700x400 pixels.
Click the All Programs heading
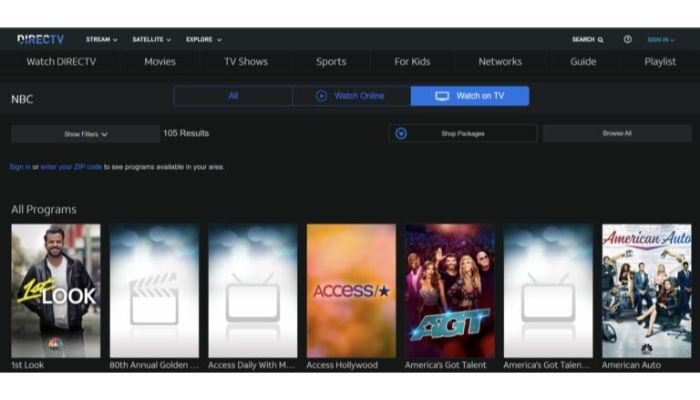(x=44, y=209)
